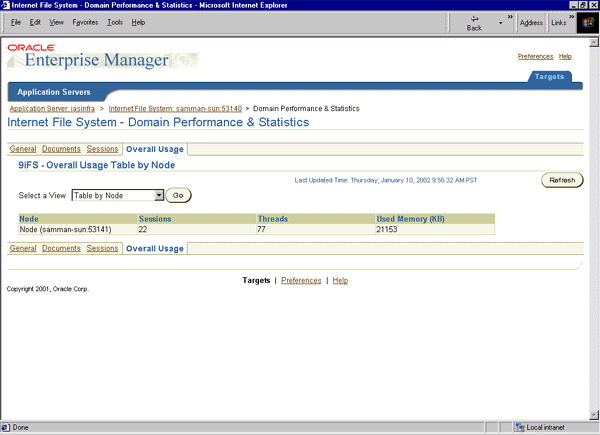Expand the toolbar chevron next to Back
600x435 pixels.
point(510,17)
